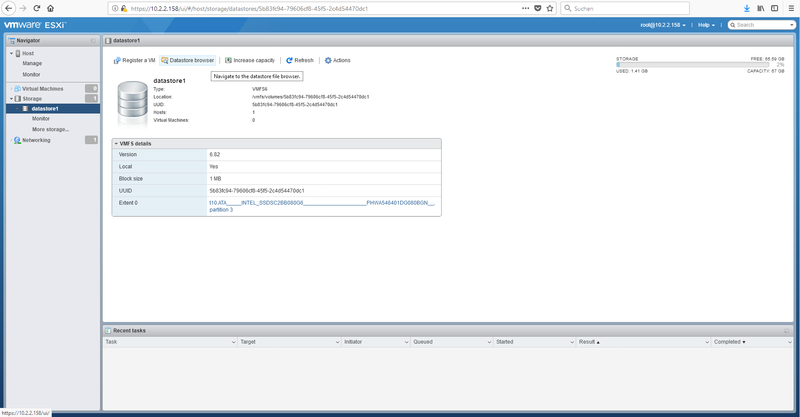The width and height of the screenshot is (800, 417).
Task: Click the Block size value 1 MB
Action: click(x=215, y=179)
